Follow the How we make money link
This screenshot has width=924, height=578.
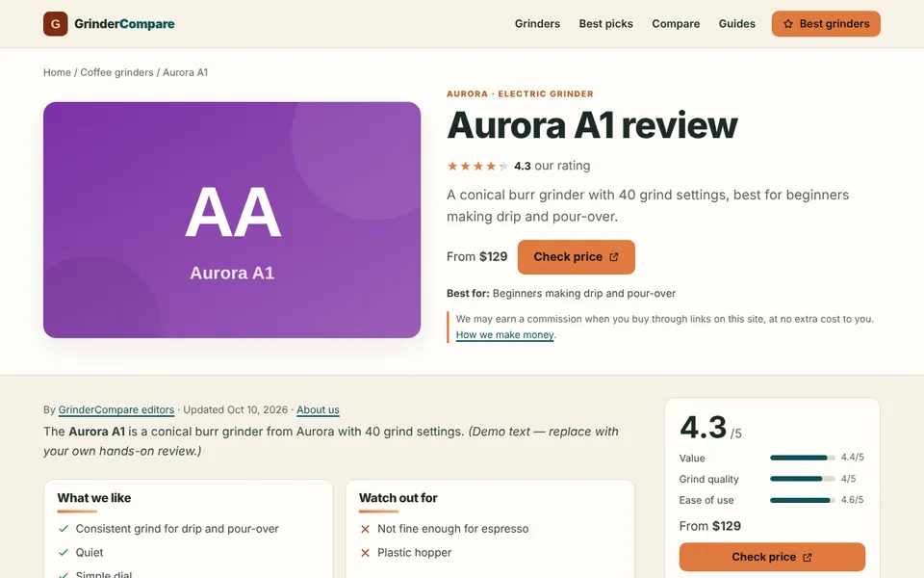[505, 335]
